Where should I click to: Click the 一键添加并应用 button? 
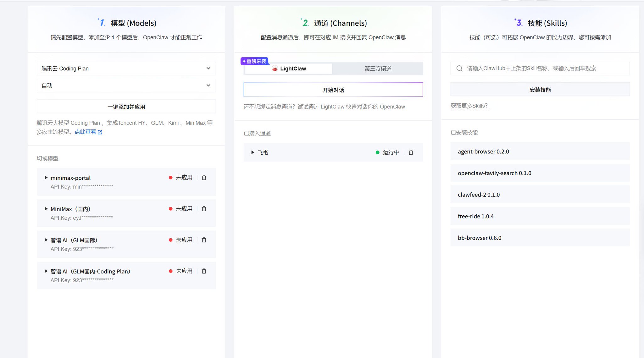coord(126,107)
